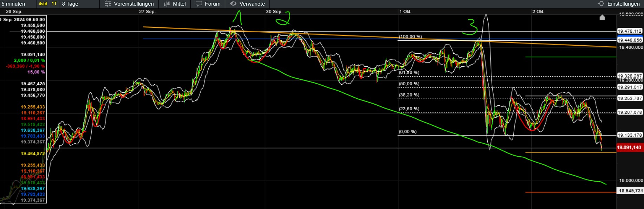
Task: Click the yellow 19.464,972 value
Action: pyautogui.click(x=33, y=154)
